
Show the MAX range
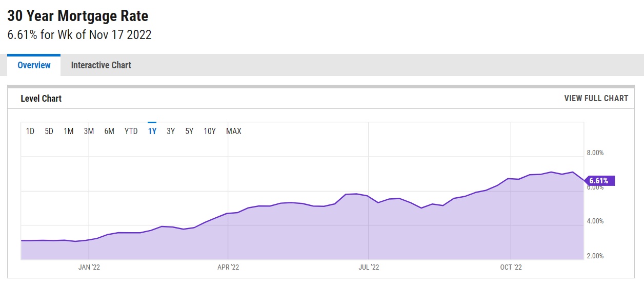pos(234,131)
